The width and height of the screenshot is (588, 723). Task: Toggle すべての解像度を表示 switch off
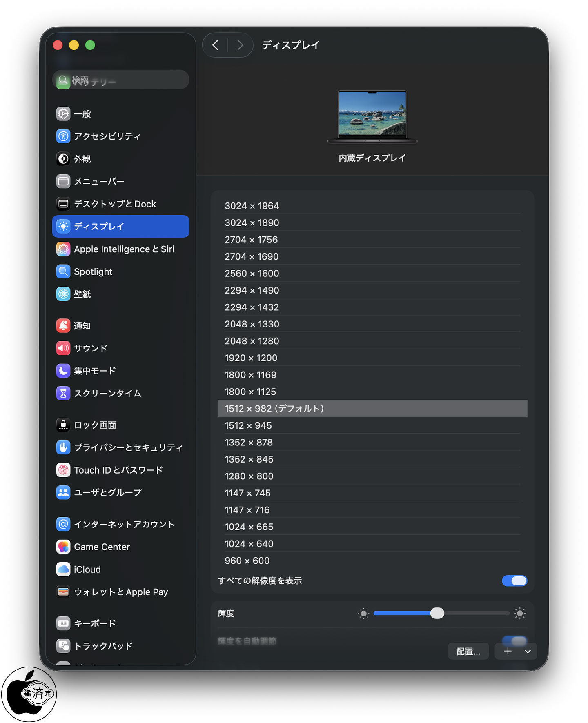(514, 581)
